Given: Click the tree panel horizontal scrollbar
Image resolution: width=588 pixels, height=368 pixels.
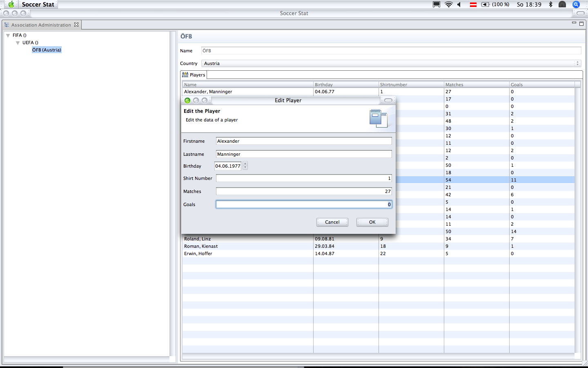Looking at the screenshot, I should [x=87, y=359].
